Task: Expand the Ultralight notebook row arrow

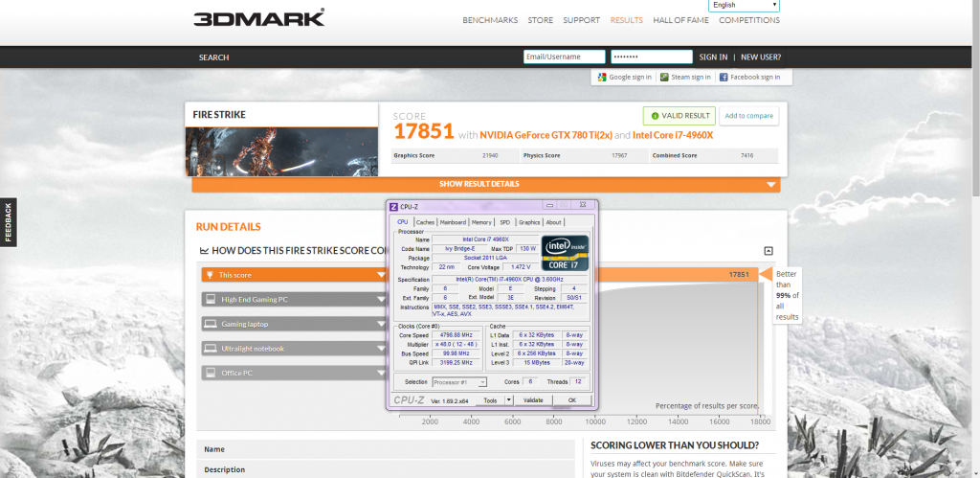Action: coord(381,349)
